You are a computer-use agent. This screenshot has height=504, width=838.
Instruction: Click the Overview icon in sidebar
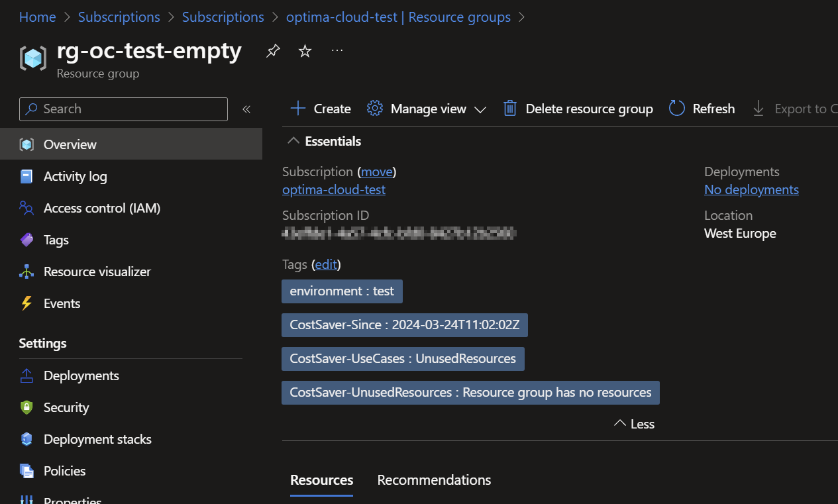point(26,144)
